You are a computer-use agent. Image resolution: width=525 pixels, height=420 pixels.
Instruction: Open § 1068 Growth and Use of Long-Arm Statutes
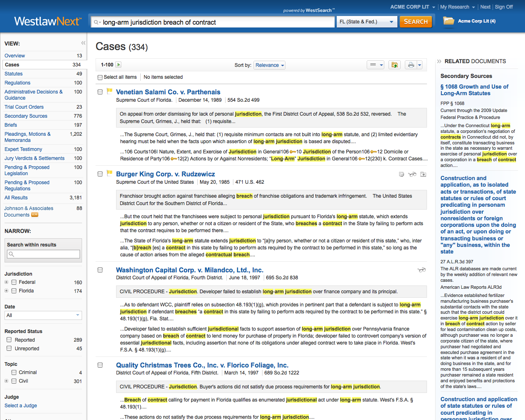(475, 90)
